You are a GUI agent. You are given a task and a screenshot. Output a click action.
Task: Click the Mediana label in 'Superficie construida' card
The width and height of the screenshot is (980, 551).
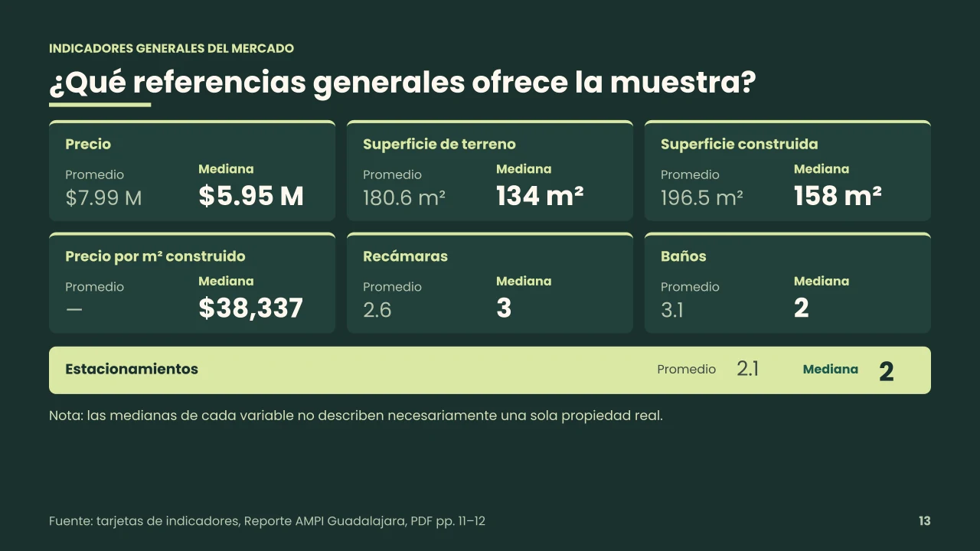click(822, 169)
